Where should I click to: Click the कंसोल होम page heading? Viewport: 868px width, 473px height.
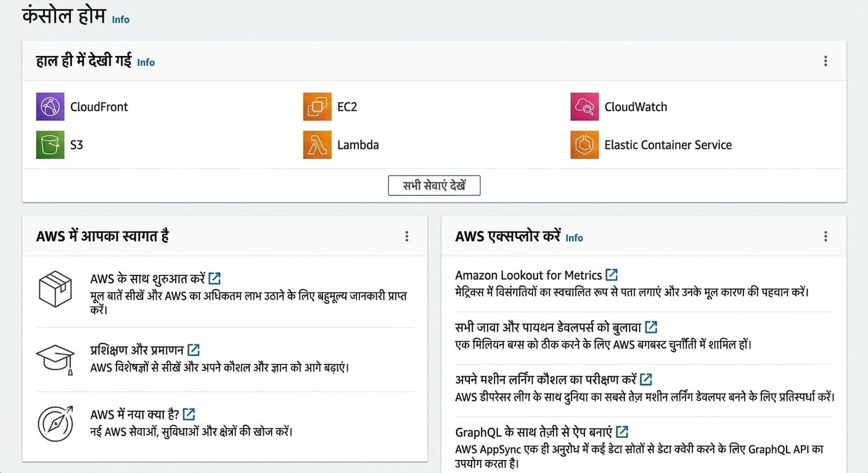pos(64,15)
